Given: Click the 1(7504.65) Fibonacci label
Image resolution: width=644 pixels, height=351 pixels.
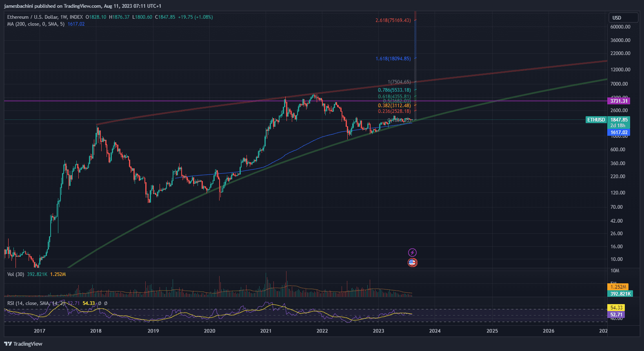Looking at the screenshot, I should coord(399,82).
